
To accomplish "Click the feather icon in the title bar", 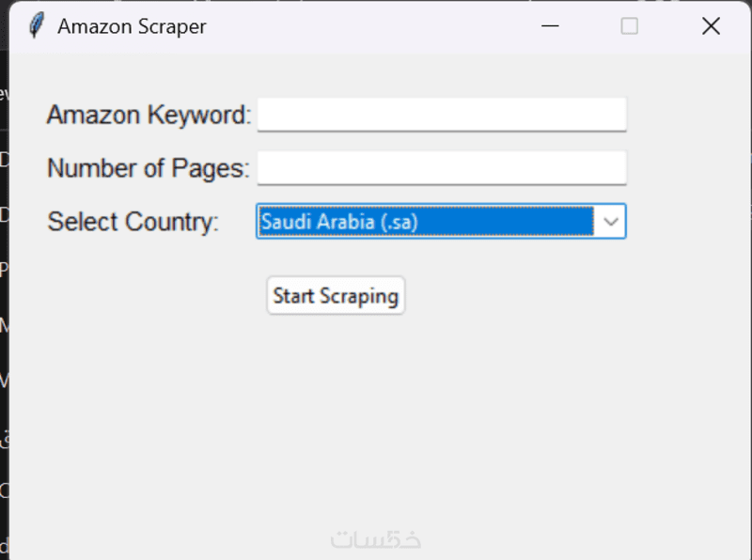I will click(x=37, y=25).
